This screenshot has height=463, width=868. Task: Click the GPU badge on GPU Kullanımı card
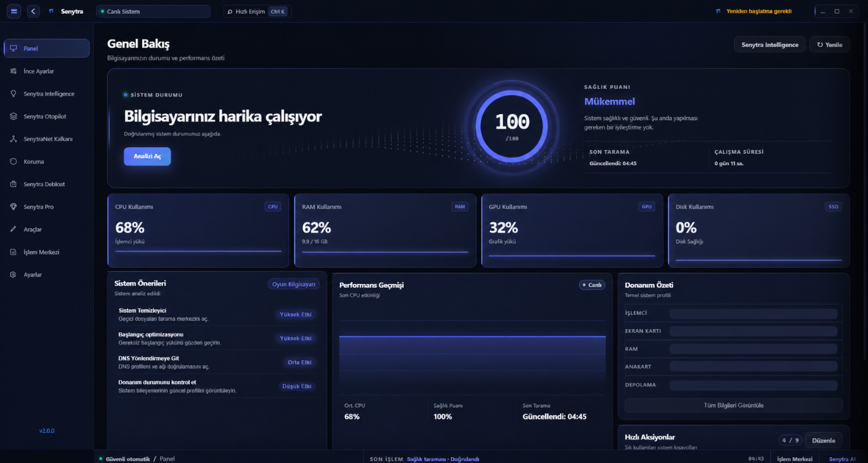647,207
